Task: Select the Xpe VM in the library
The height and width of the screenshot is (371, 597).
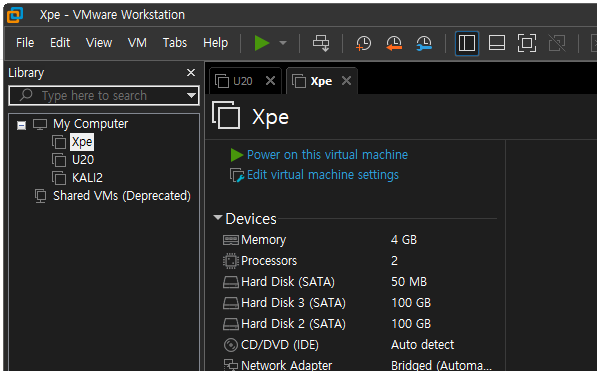Action: [x=82, y=142]
